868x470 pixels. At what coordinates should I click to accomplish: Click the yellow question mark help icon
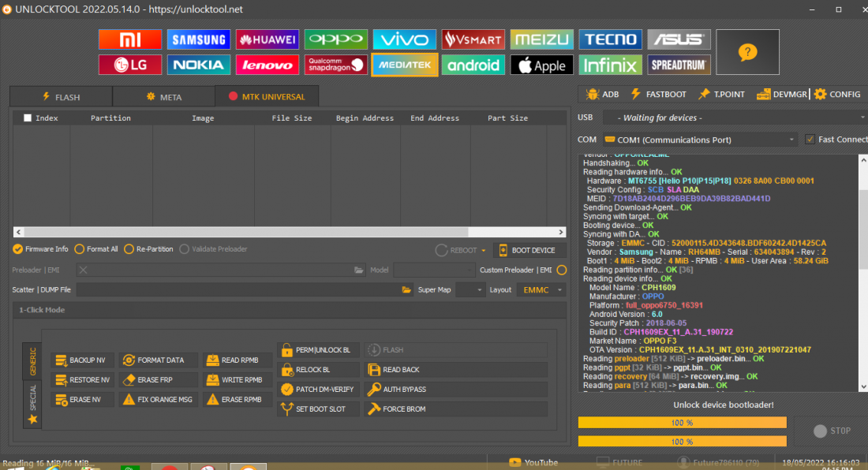747,52
